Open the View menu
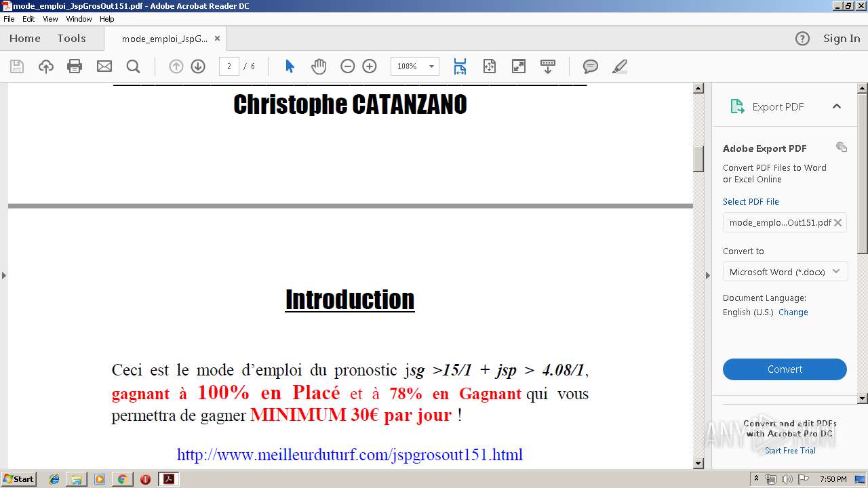The width and height of the screenshot is (868, 488). click(50, 19)
